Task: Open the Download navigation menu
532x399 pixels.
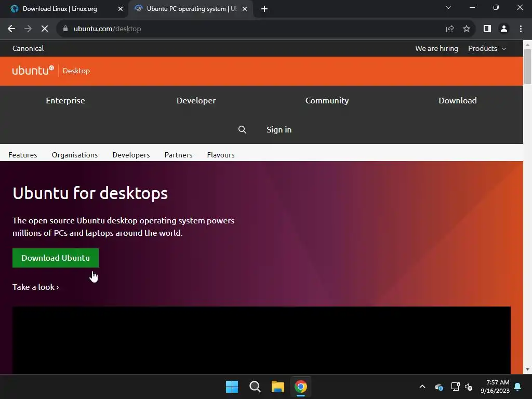Action: (457, 100)
